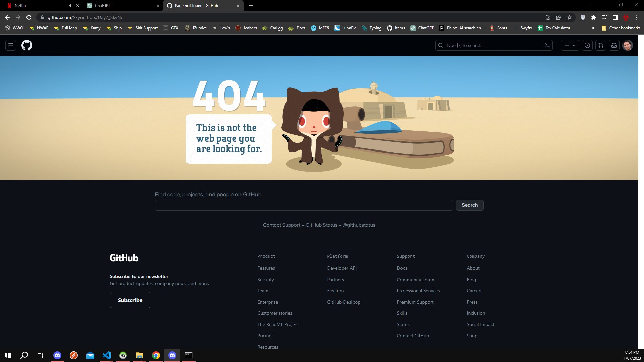
Task: Open a new browser tab
Action: (x=251, y=6)
